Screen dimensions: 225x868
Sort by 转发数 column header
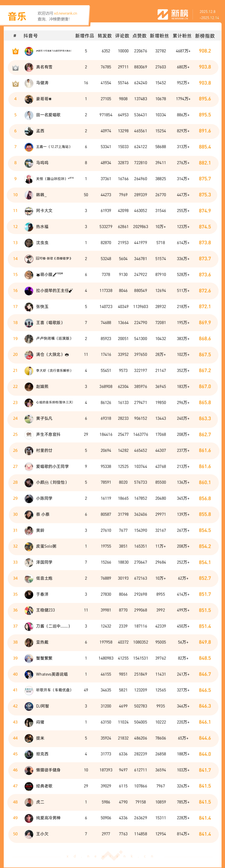(x=105, y=36)
